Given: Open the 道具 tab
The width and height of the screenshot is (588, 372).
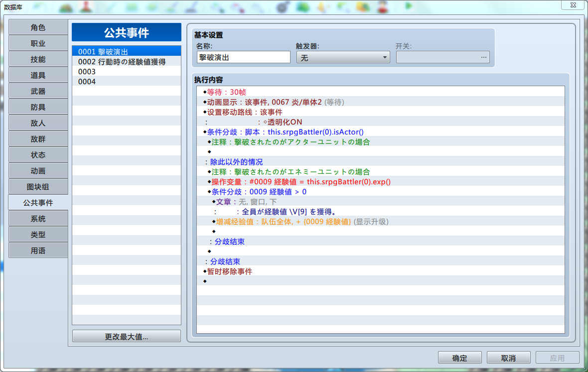Looking at the screenshot, I should [38, 75].
